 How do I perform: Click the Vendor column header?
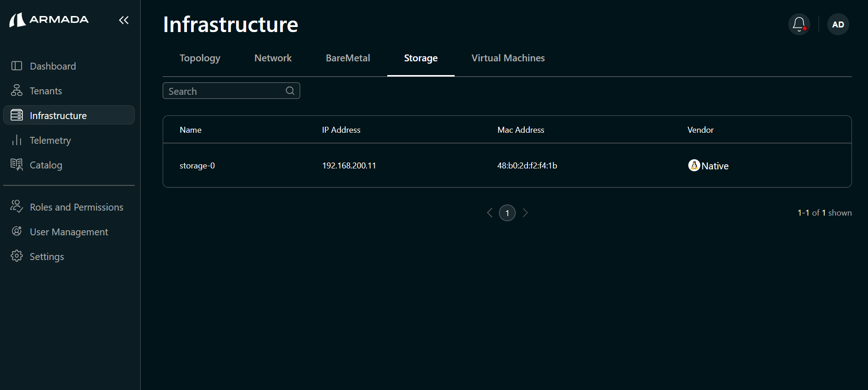[700, 130]
